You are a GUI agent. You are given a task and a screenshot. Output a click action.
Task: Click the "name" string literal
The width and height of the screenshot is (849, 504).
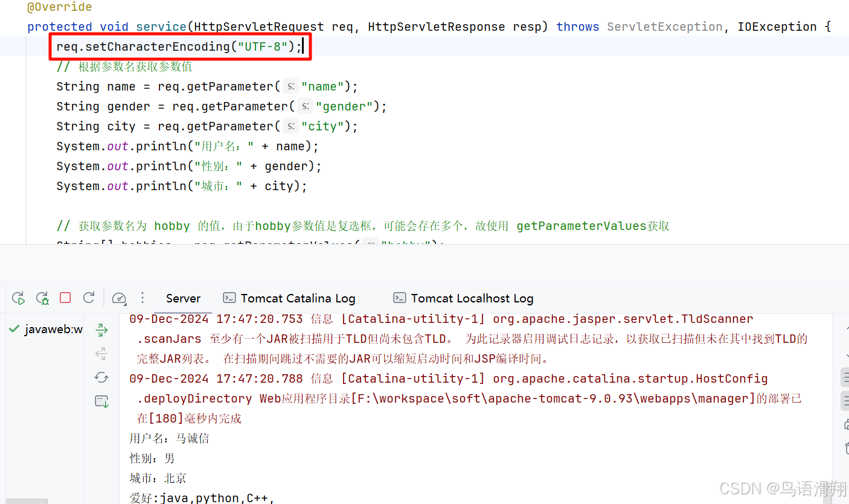coord(322,86)
